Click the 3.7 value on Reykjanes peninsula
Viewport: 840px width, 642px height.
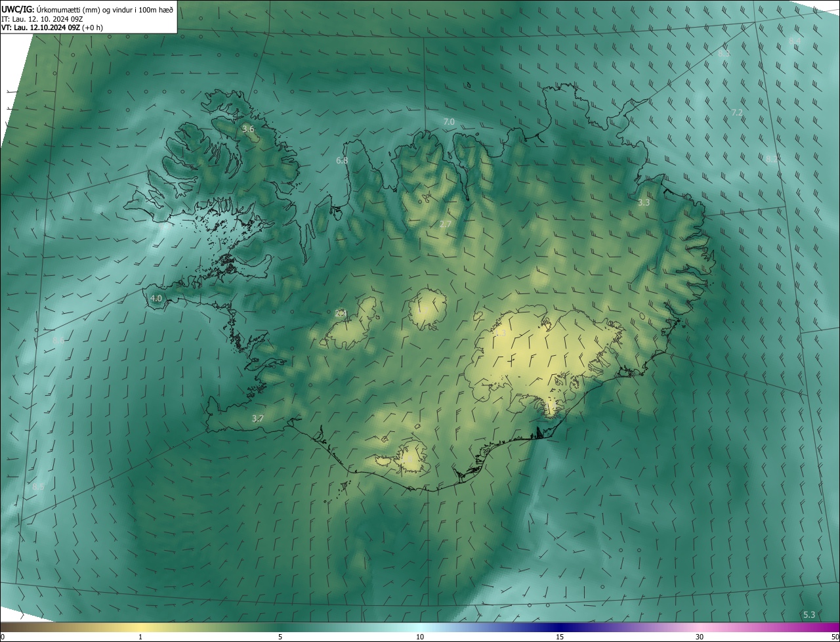click(258, 418)
